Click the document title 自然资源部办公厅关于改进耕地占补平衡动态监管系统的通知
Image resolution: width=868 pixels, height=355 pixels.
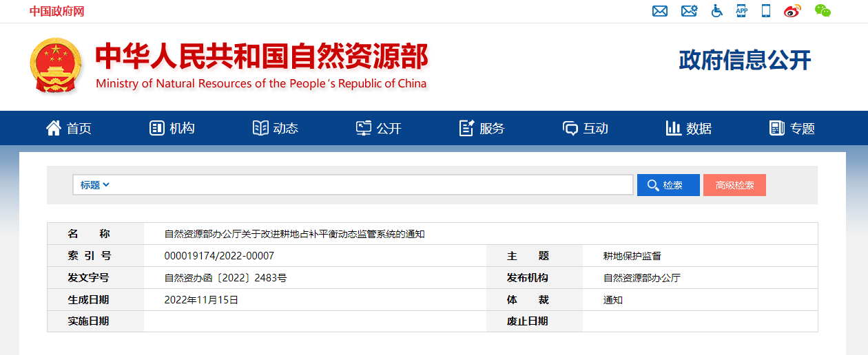point(295,234)
